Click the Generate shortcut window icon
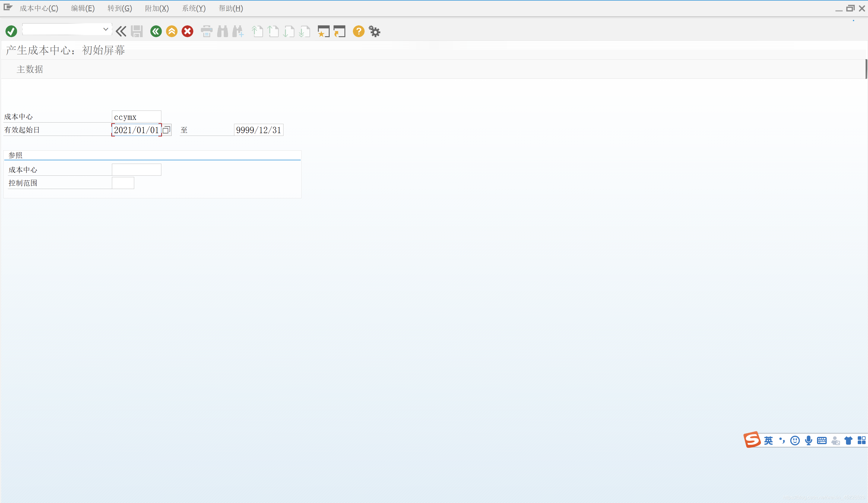This screenshot has width=868, height=503. coord(339,31)
